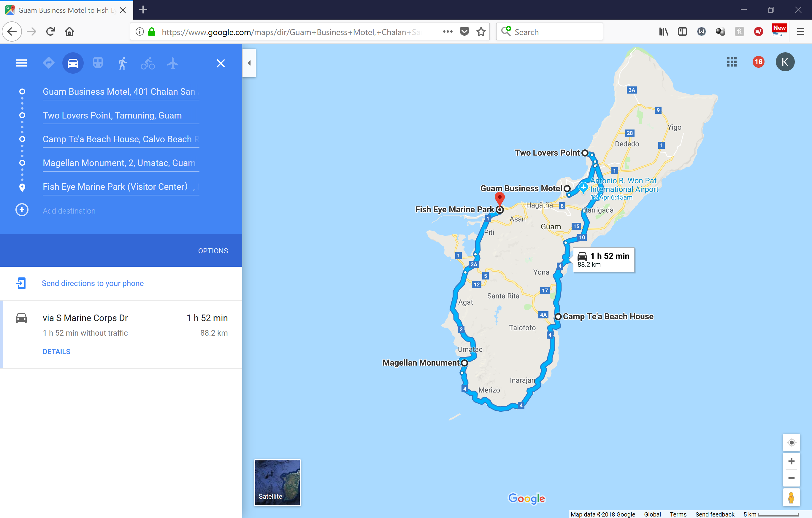Click the Two Lovers Point map marker
The height and width of the screenshot is (518, 812).
(x=585, y=153)
